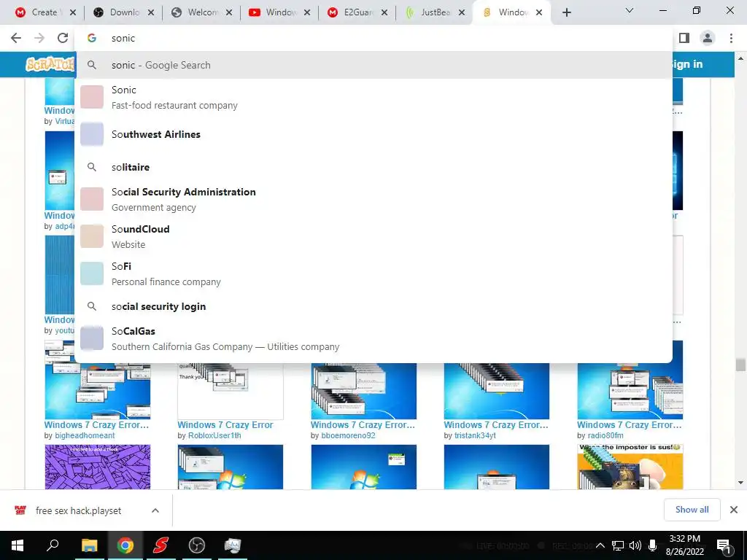The height and width of the screenshot is (560, 747).
Task: Click the volume speaker tray icon
Action: 635,545
